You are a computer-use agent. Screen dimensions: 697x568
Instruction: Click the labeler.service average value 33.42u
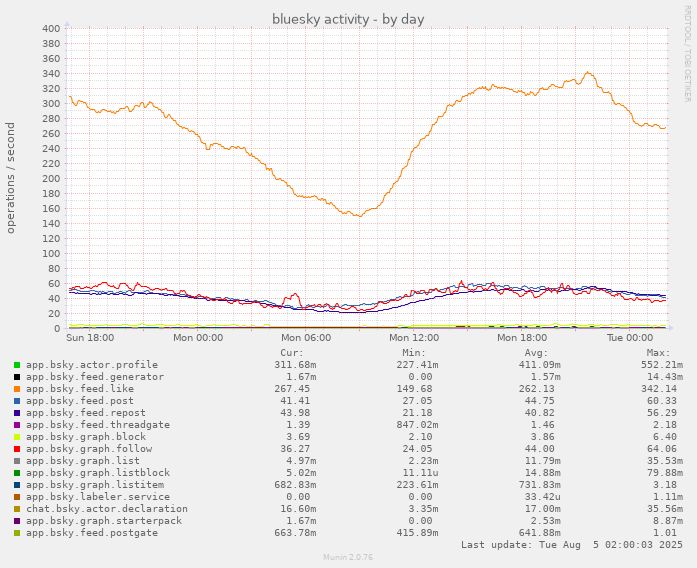tap(543, 497)
